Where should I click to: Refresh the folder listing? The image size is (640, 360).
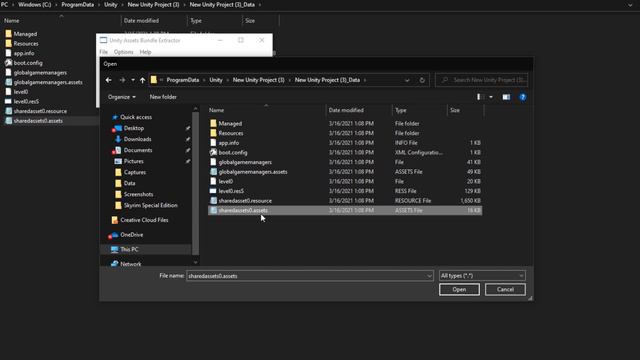422,80
